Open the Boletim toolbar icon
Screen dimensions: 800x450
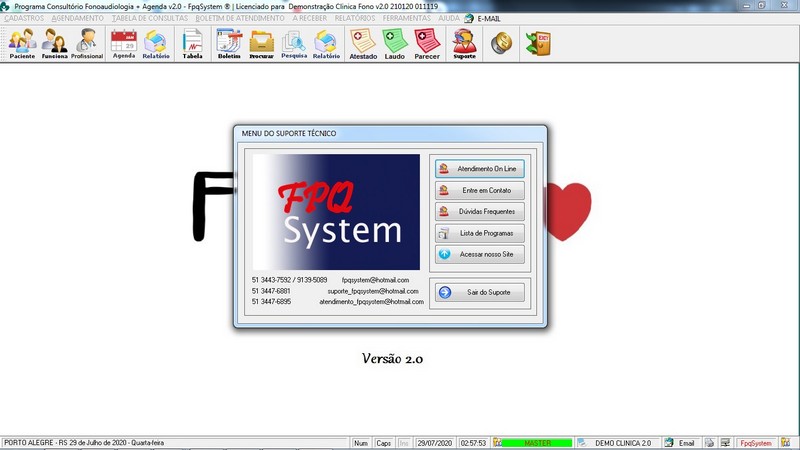(x=229, y=43)
